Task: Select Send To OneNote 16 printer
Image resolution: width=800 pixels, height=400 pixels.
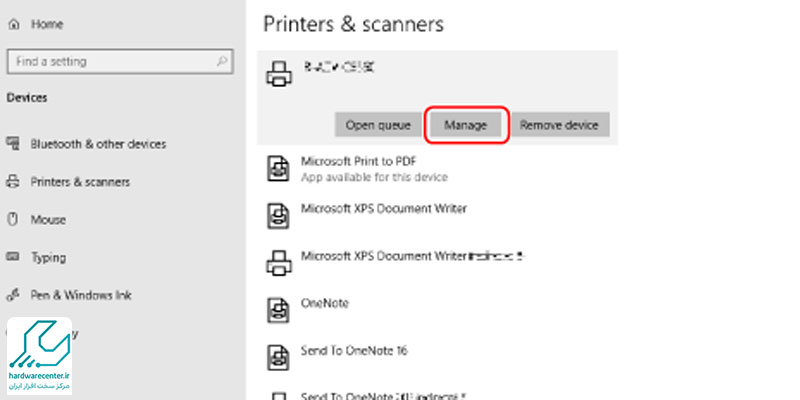Action: (354, 351)
